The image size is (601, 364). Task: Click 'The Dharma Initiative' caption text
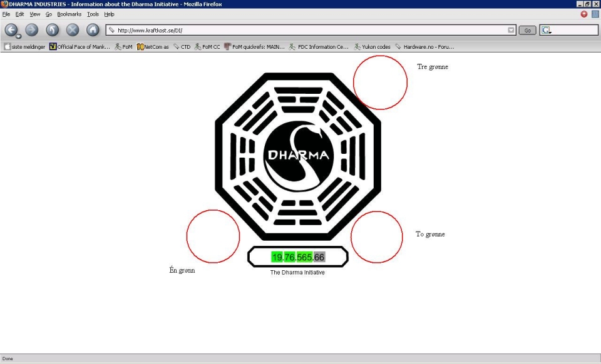point(297,273)
